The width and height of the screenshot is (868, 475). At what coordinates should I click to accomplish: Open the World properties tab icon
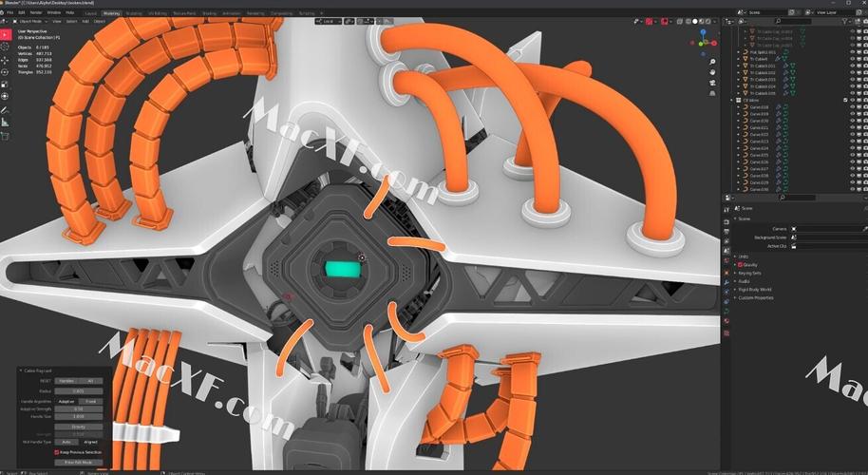click(726, 260)
